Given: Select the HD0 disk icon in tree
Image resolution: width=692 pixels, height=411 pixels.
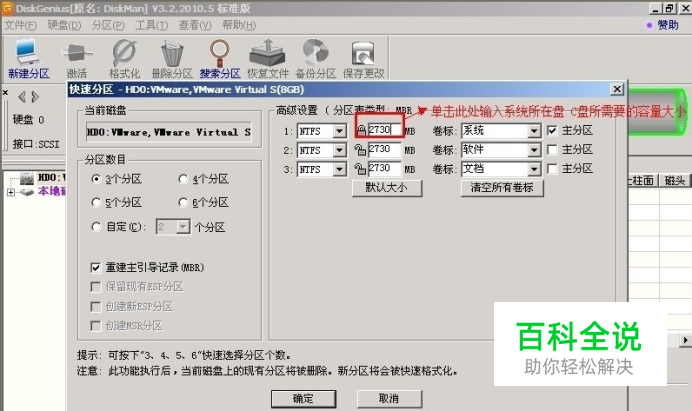Looking at the screenshot, I should (27, 178).
